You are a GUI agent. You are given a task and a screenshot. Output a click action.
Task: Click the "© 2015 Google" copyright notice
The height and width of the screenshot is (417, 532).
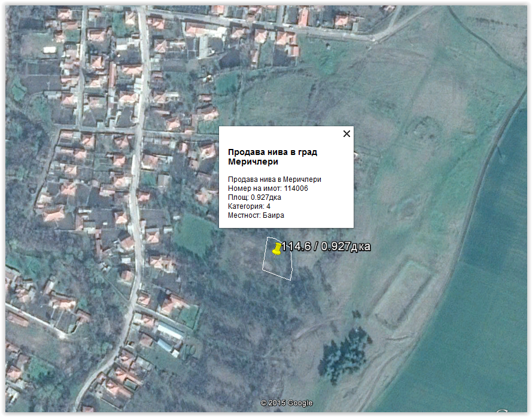click(x=286, y=403)
